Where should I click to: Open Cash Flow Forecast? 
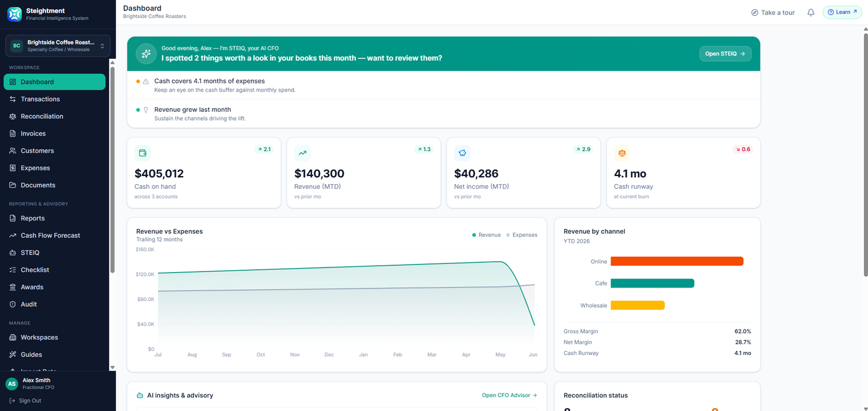[x=54, y=236]
